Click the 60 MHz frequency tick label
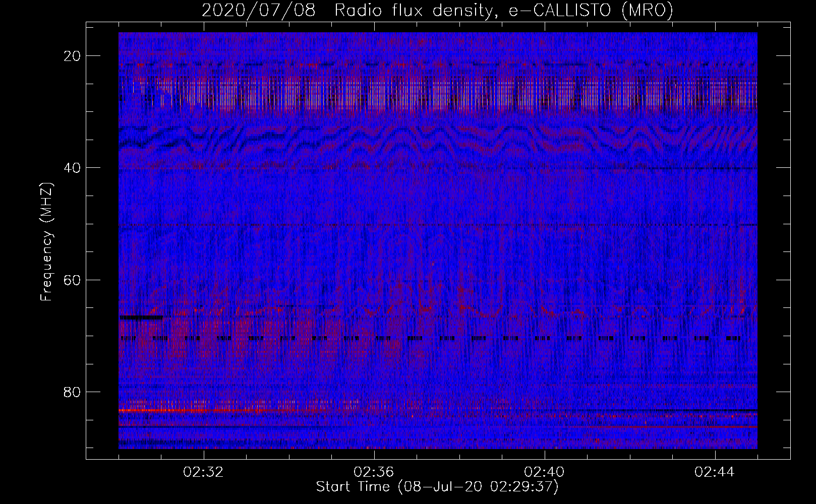This screenshot has height=504, width=816. click(x=73, y=280)
